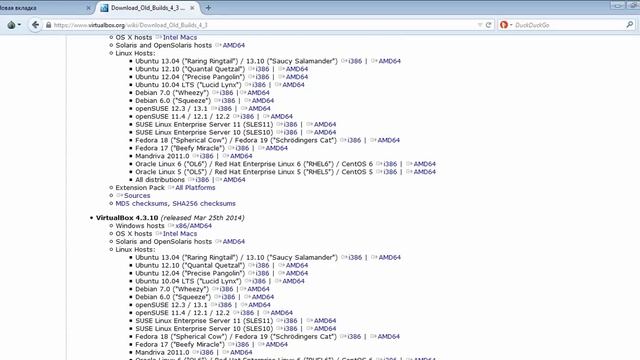
Task: Open i386 link for Ubuntu 10.04 LTS upper list
Action: [259, 84]
